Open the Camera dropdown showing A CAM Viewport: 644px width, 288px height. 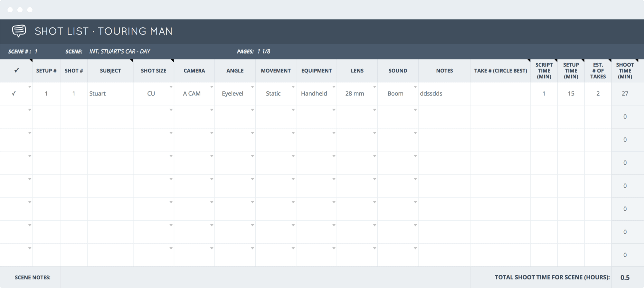click(212, 87)
